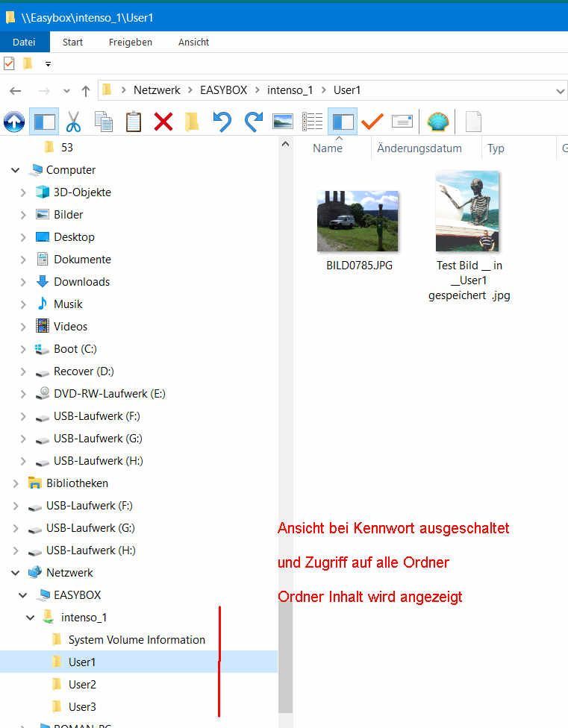This screenshot has width=568, height=728.
Task: Switch to the Ansicht ribbon tab
Action: 193,42
